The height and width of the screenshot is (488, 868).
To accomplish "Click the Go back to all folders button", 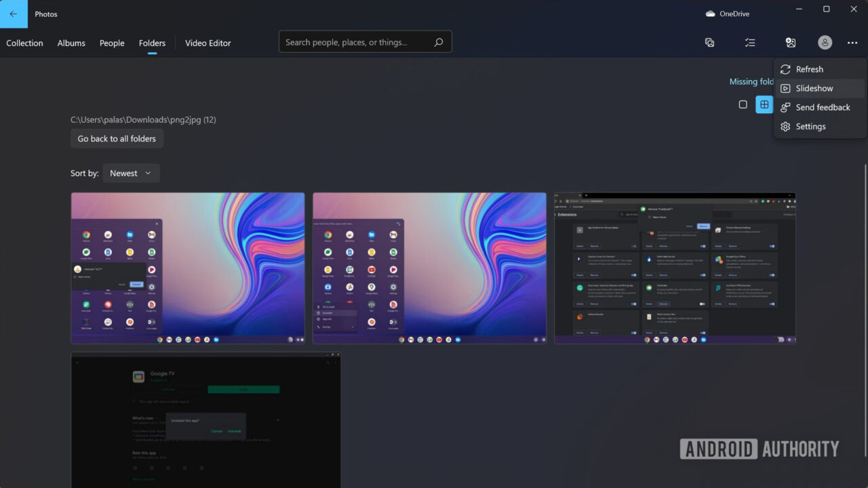I will [x=117, y=138].
